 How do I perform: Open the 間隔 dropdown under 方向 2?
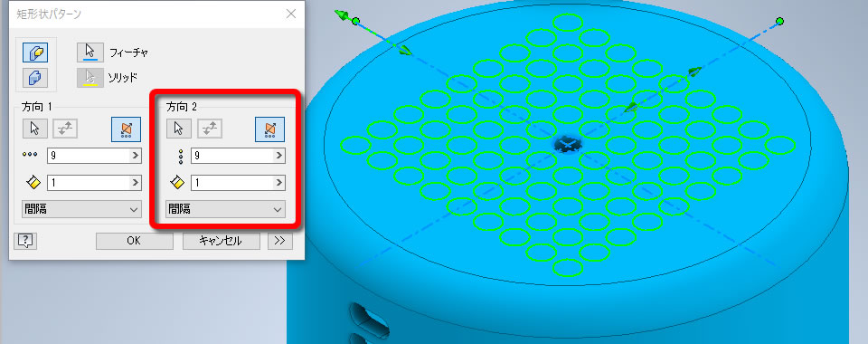pos(225,209)
